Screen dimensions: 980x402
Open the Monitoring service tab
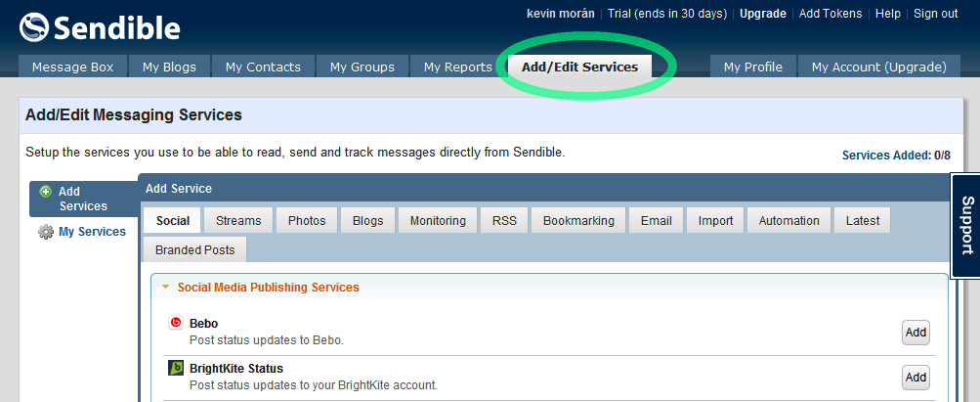pos(438,221)
